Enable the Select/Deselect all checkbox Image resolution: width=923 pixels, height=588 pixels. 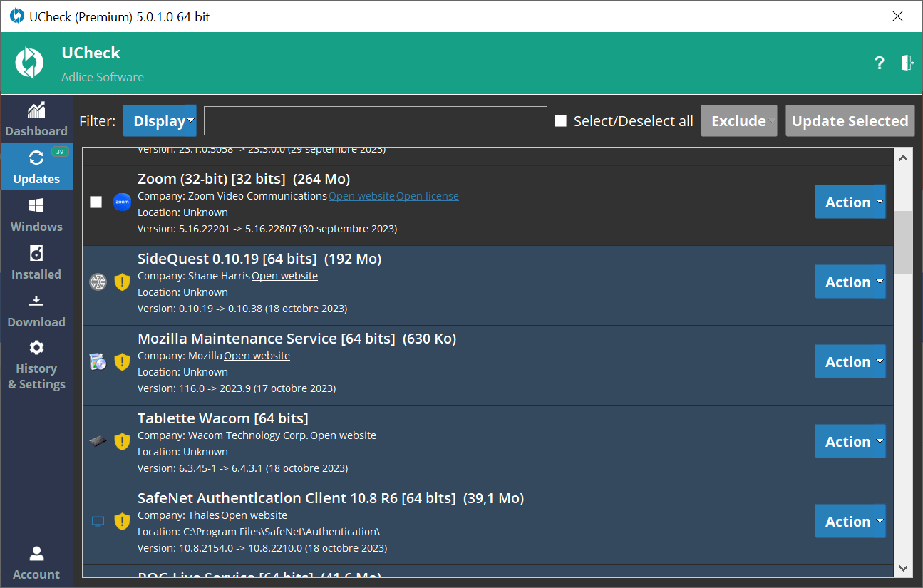561,120
